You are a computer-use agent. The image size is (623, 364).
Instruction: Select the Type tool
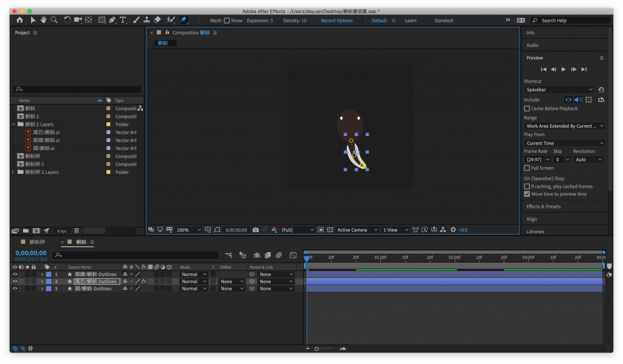point(123,20)
